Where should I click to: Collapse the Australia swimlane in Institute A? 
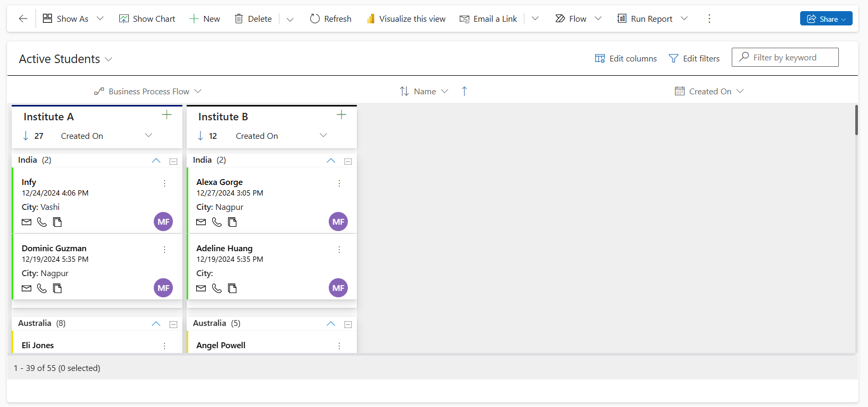(x=156, y=324)
